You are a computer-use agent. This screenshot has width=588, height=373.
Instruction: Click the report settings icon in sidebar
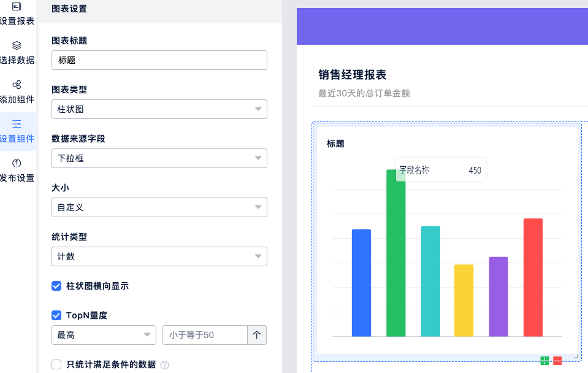(17, 7)
